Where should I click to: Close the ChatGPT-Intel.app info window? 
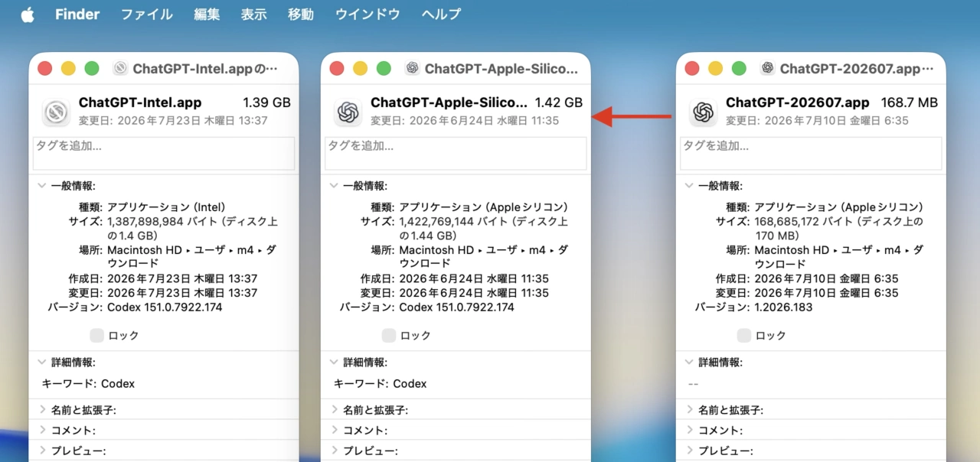click(x=45, y=68)
